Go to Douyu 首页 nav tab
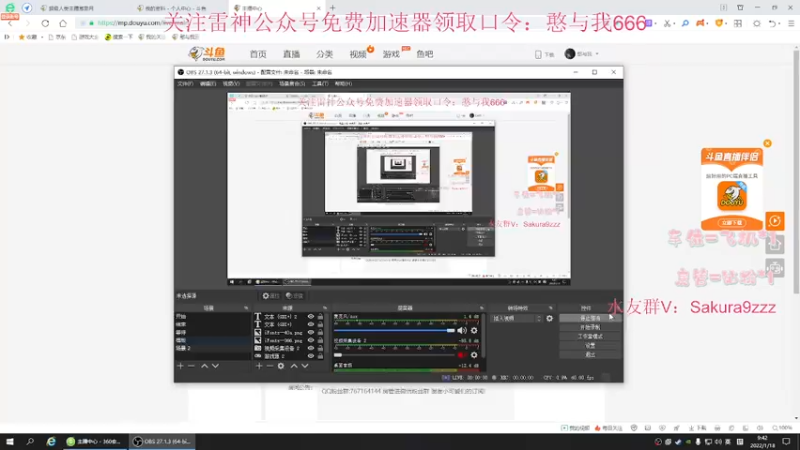Viewport: 800px width, 450px height. (258, 54)
